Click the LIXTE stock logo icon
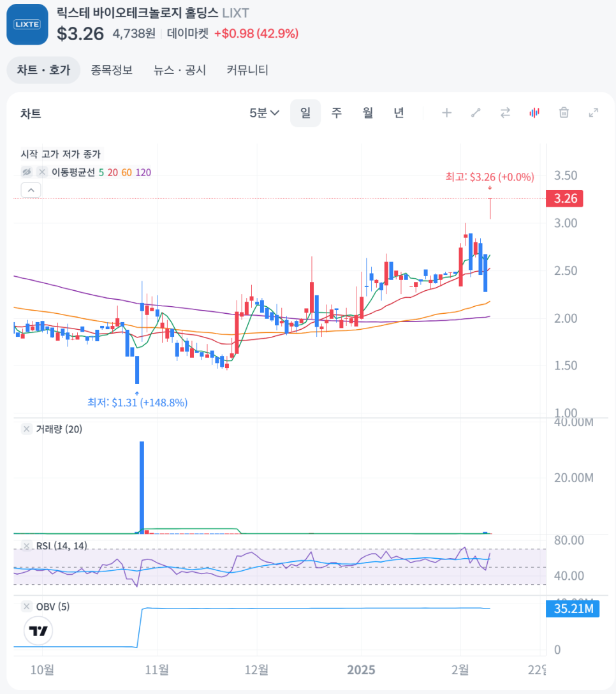The image size is (616, 694). (27, 24)
